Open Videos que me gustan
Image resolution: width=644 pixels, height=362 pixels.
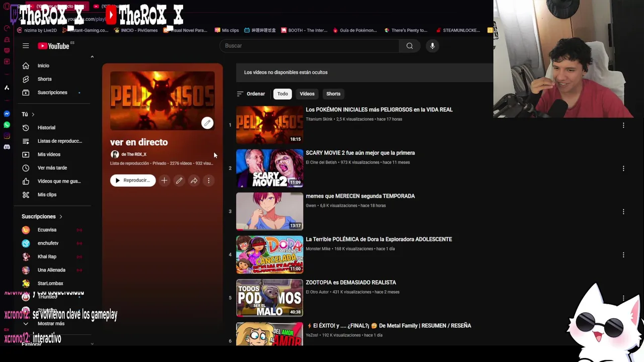pos(59,181)
